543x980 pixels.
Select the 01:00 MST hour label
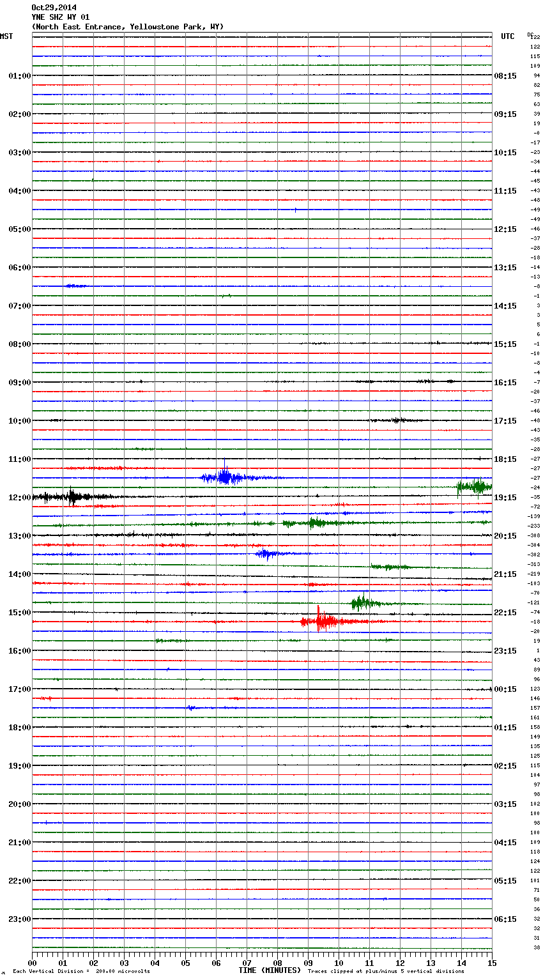(x=20, y=76)
